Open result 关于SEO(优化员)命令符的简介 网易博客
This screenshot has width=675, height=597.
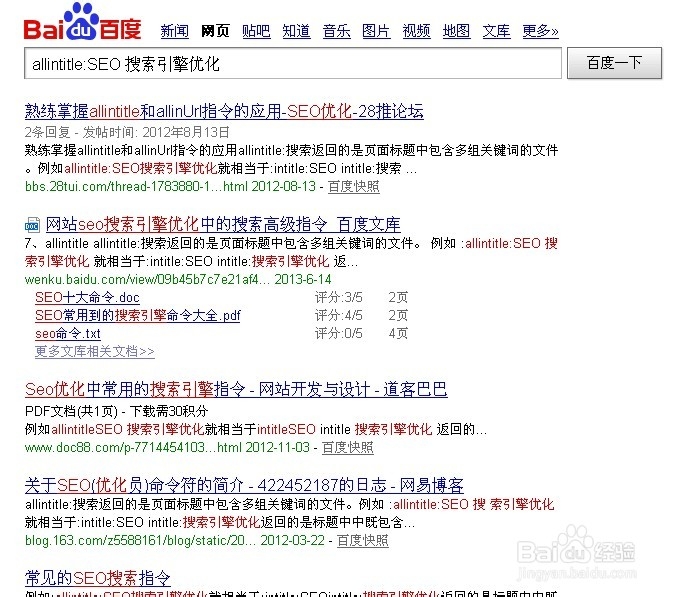tap(244, 485)
